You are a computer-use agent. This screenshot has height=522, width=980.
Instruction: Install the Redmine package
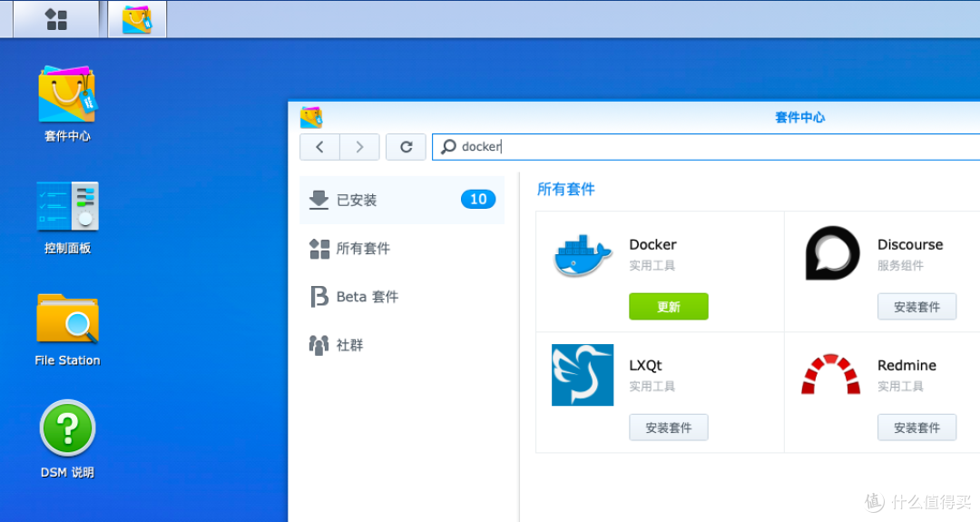pos(916,428)
